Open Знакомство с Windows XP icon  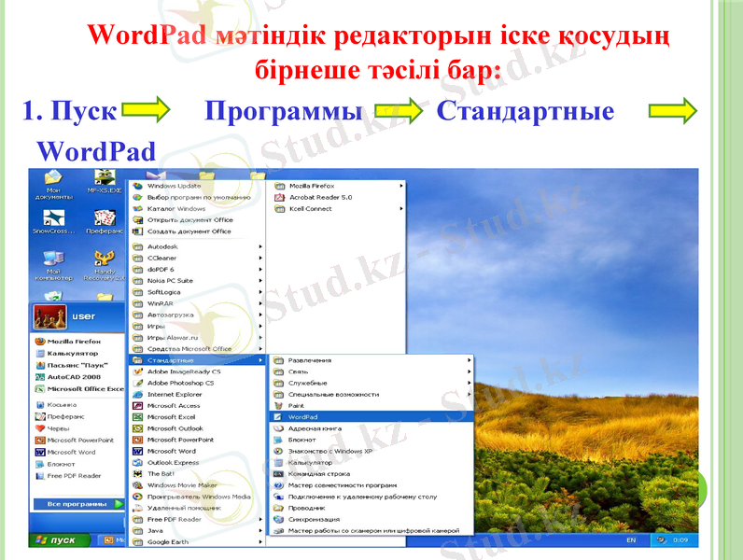click(x=278, y=451)
